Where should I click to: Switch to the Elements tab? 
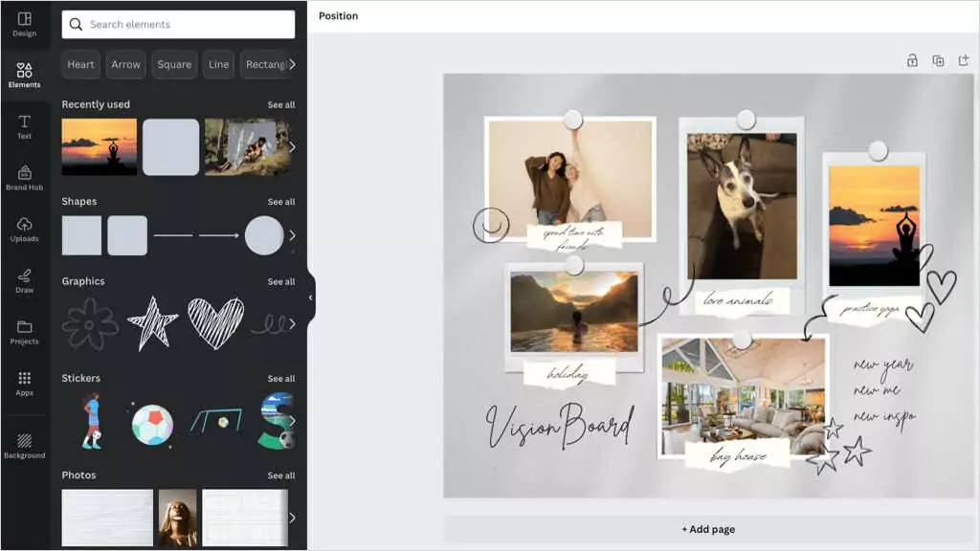pyautogui.click(x=24, y=75)
